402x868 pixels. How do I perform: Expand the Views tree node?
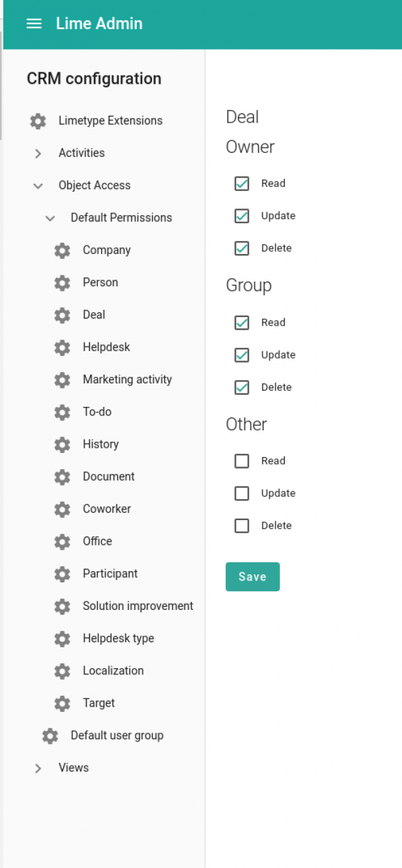click(x=38, y=768)
